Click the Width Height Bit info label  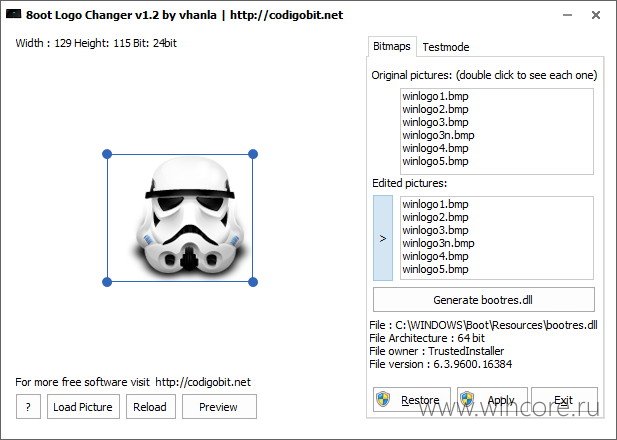tap(96, 43)
